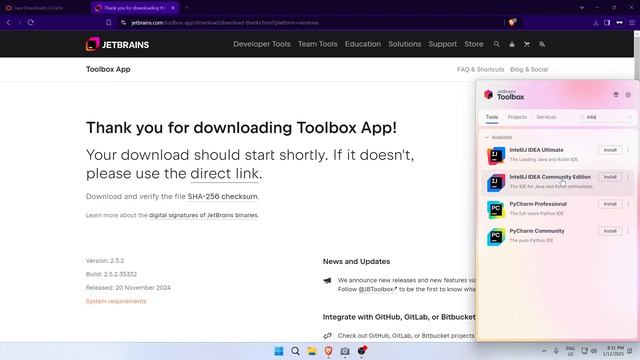Expand the Developer Tools menu
640x360 pixels.
click(x=262, y=44)
